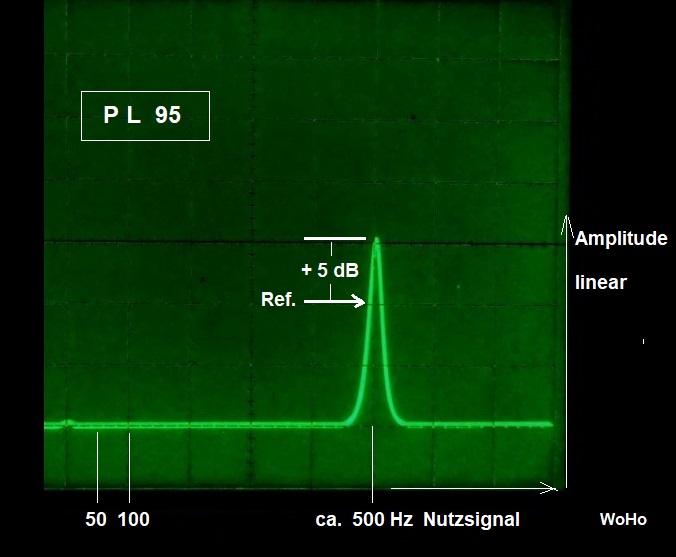Click the Ref. label text
The image size is (676, 557).
(x=278, y=300)
